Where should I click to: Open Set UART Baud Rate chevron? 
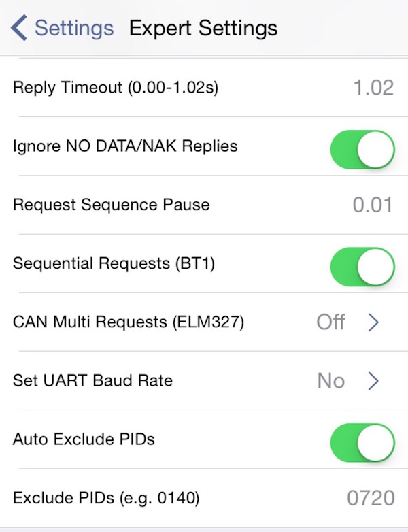(373, 381)
